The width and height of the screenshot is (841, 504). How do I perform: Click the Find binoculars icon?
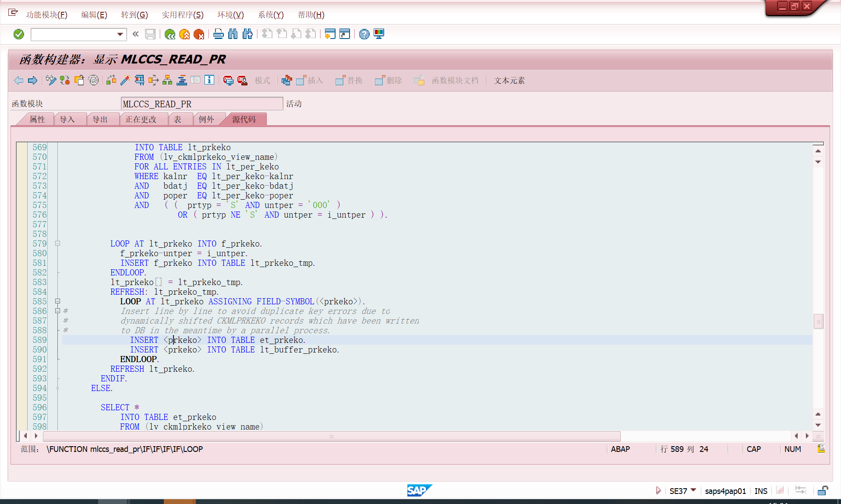coord(233,34)
